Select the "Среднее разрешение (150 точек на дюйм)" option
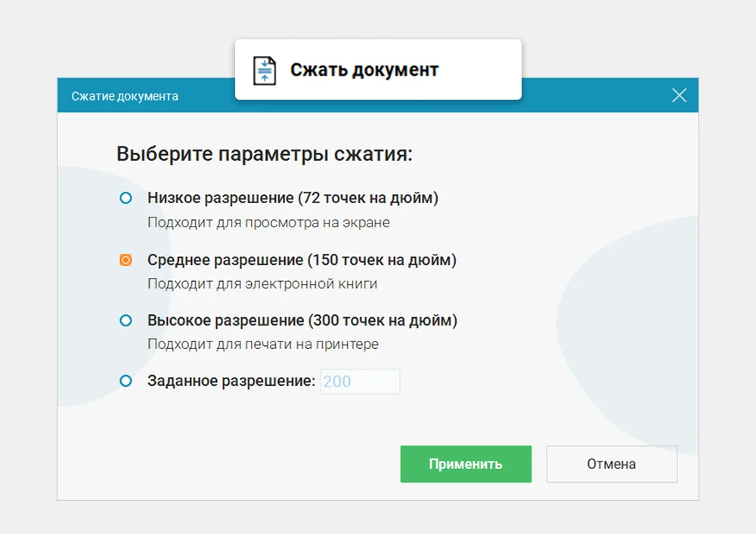Viewport: 756px width, 534px height. pyautogui.click(x=125, y=259)
